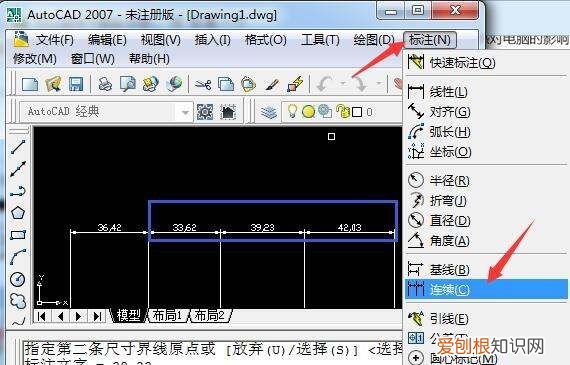Choose 角度(A) dimension option
This screenshot has height=365, width=570.
coord(486,240)
